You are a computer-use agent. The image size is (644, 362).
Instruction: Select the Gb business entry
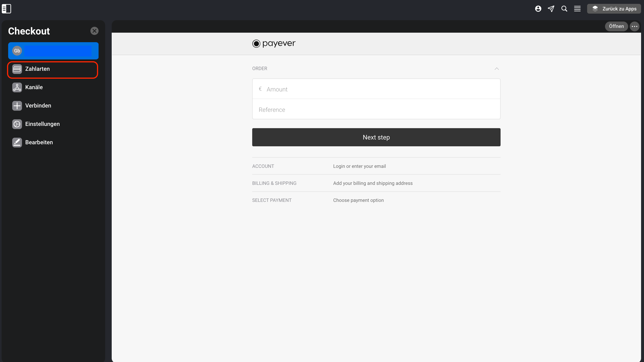(53, 51)
